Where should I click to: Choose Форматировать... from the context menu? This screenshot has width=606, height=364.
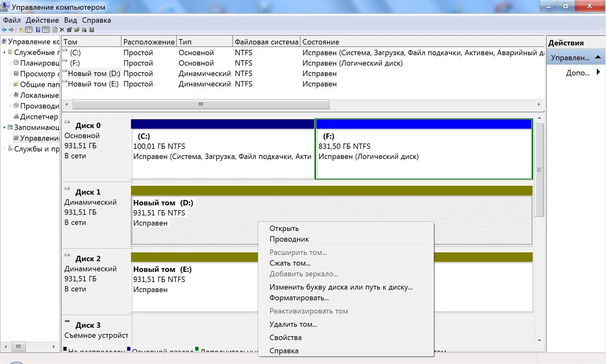299,298
